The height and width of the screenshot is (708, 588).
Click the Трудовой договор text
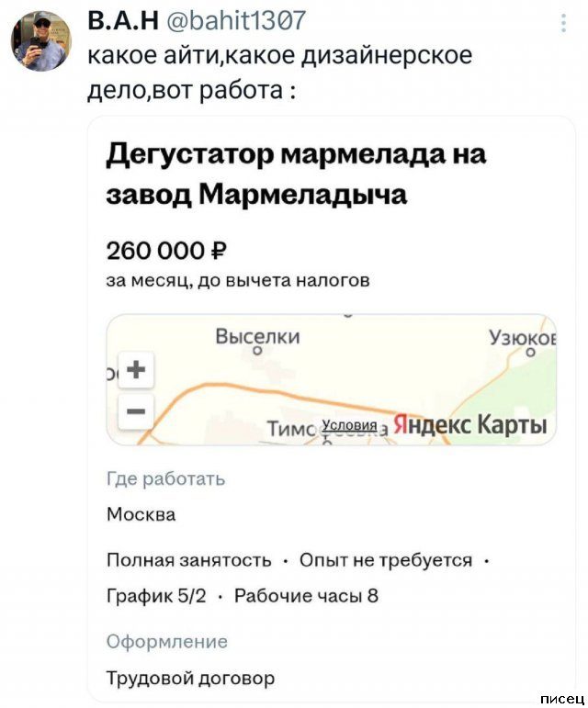coord(190,679)
